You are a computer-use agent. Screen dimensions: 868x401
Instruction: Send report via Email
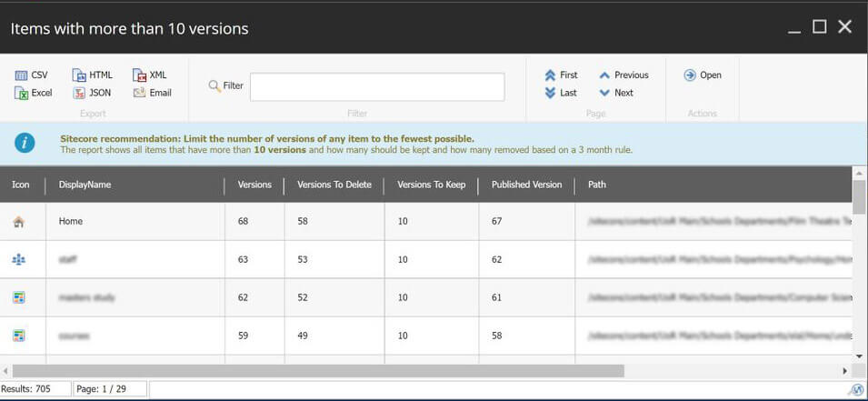click(152, 93)
